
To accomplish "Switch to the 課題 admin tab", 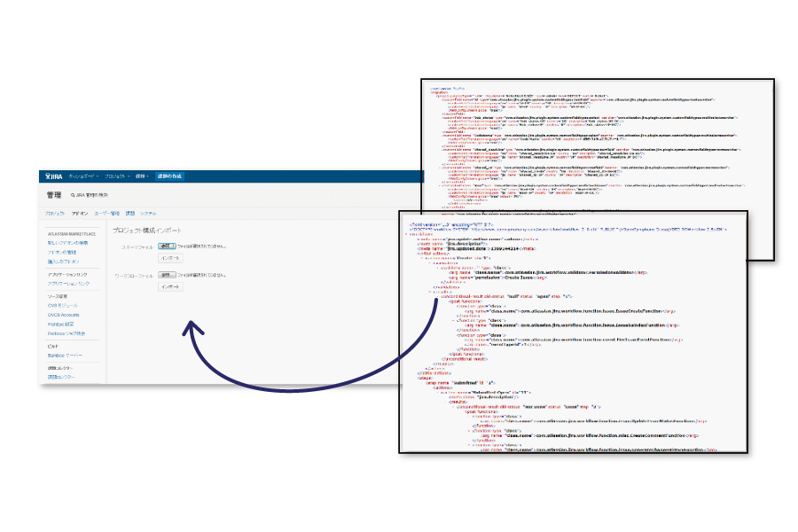I will click(x=130, y=214).
